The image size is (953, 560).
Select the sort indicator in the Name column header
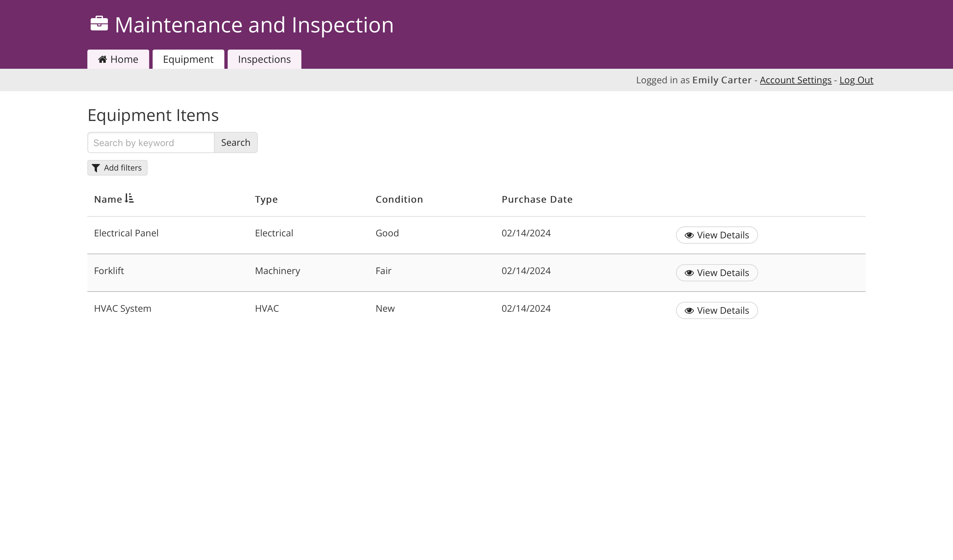click(x=129, y=198)
